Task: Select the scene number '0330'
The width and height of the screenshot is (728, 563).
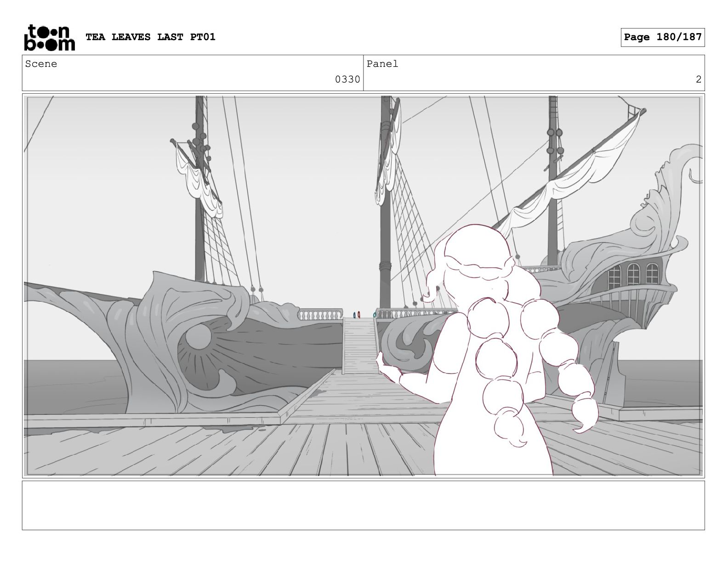Action: point(347,80)
